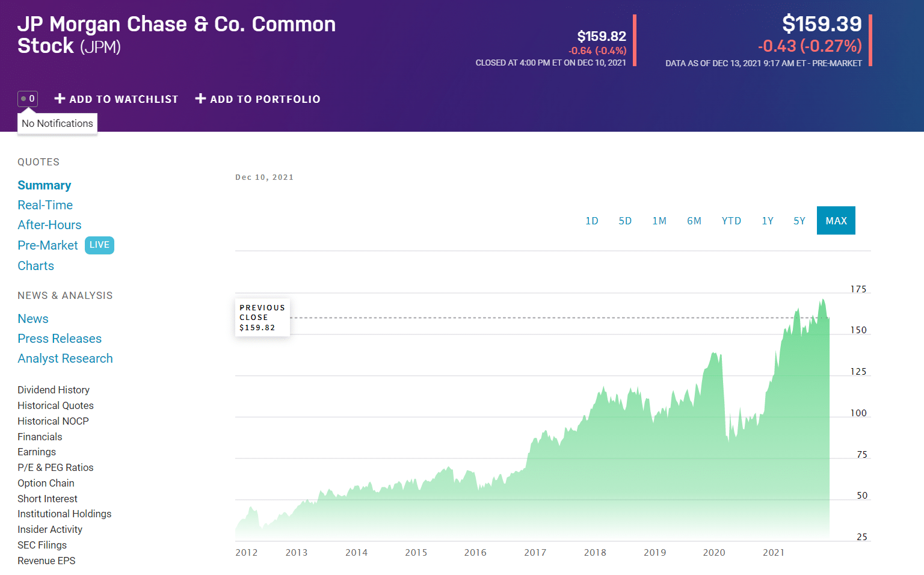Click the pre-market data timestamp text
Viewport: 924px width, 575px height.
(x=763, y=63)
